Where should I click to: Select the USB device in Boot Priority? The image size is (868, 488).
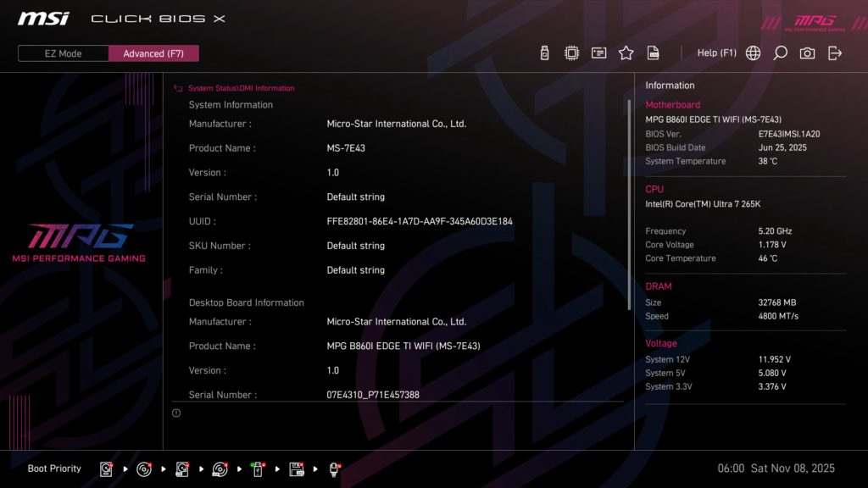(258, 468)
